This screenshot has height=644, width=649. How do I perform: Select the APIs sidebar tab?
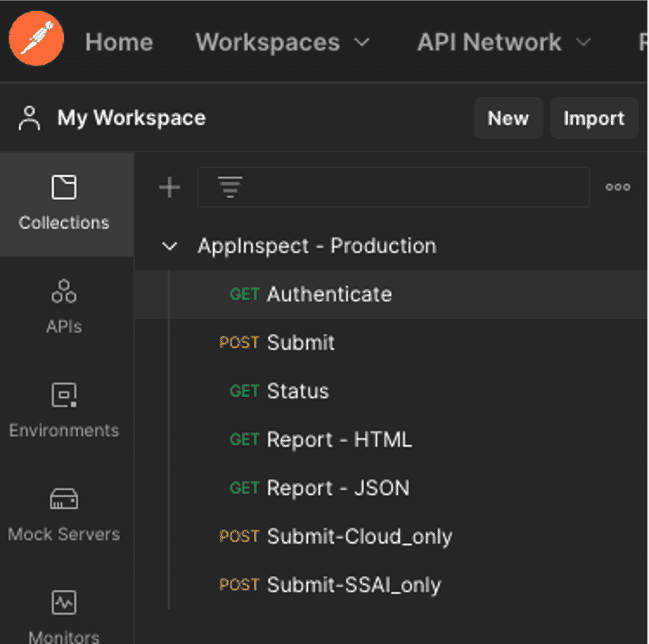click(x=64, y=306)
